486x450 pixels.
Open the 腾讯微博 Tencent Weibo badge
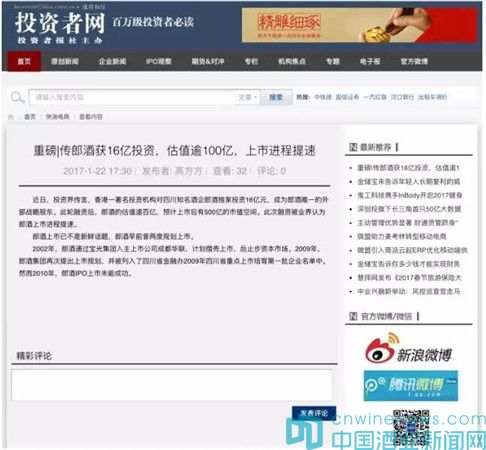(411, 386)
